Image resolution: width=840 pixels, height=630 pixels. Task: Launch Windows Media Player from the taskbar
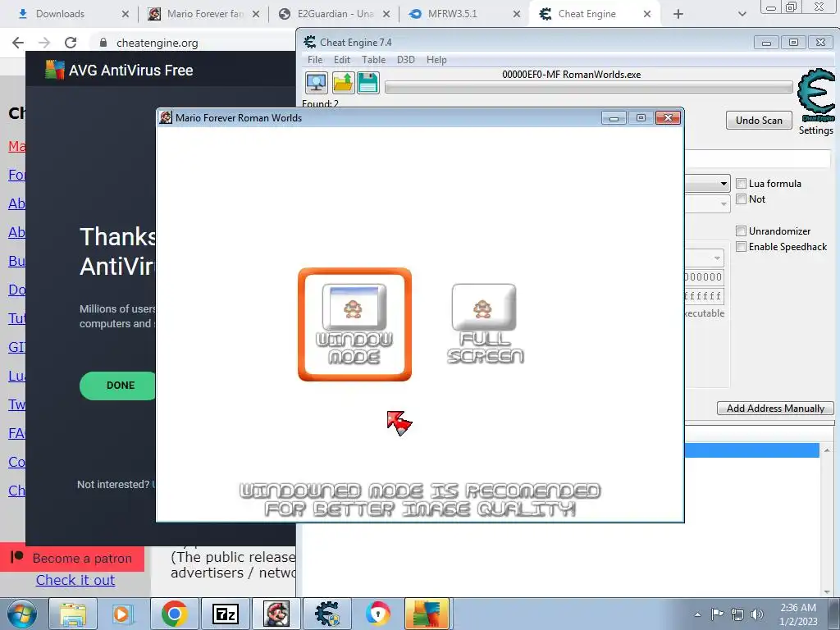(121, 614)
